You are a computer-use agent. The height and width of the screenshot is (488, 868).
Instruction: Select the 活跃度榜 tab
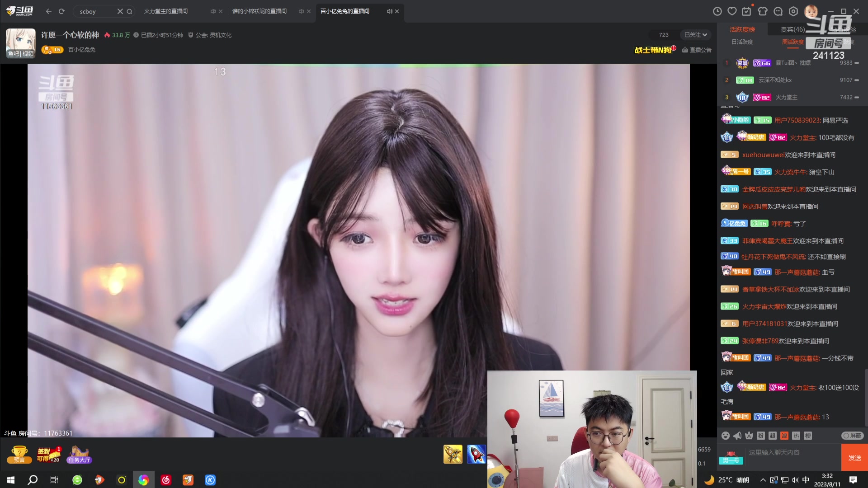point(742,30)
